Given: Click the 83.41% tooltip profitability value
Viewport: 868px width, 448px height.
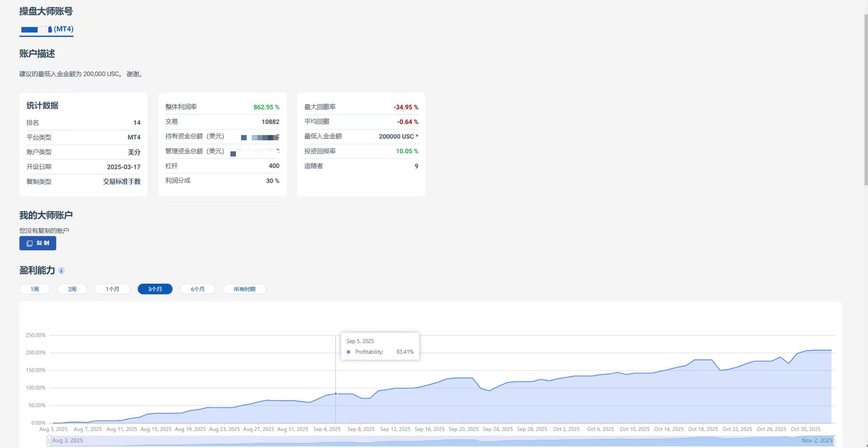Looking at the screenshot, I should [405, 352].
